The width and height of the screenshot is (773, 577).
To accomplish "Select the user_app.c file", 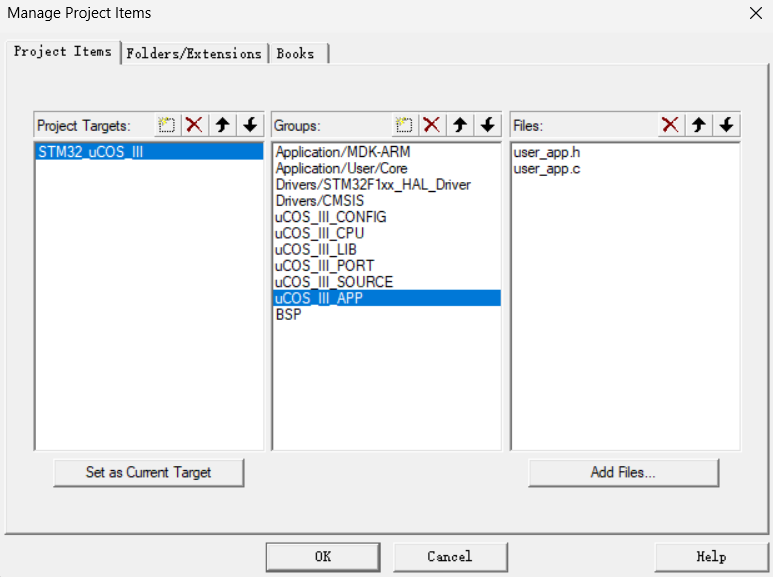I will (625, 169).
